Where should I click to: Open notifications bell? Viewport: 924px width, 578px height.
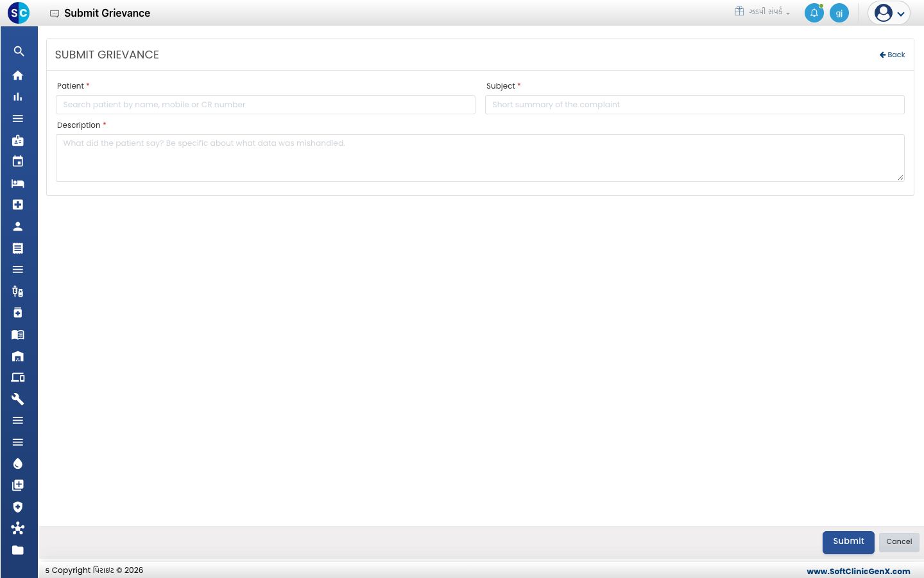tap(814, 13)
